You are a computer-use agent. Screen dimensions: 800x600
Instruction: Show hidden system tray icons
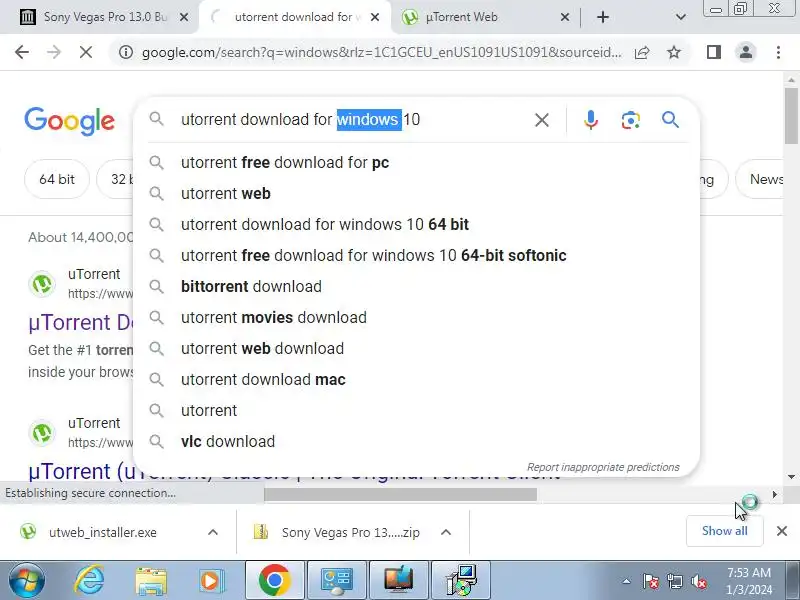click(x=626, y=581)
